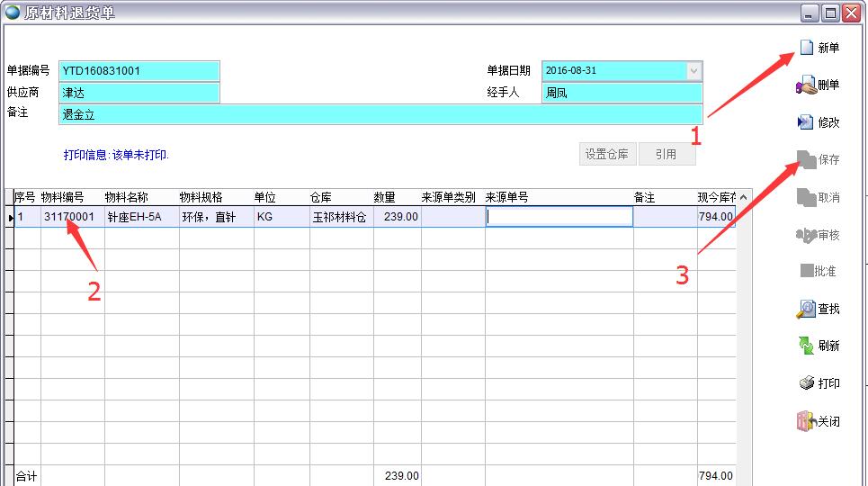Click the 来源单号 cell in row 1
Screen dimensions: 868x486
(559, 217)
